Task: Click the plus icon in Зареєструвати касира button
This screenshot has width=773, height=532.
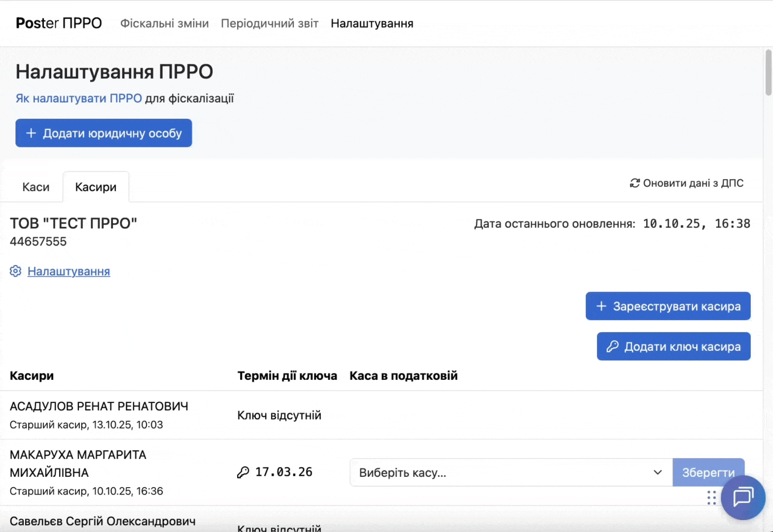Action: tap(601, 306)
